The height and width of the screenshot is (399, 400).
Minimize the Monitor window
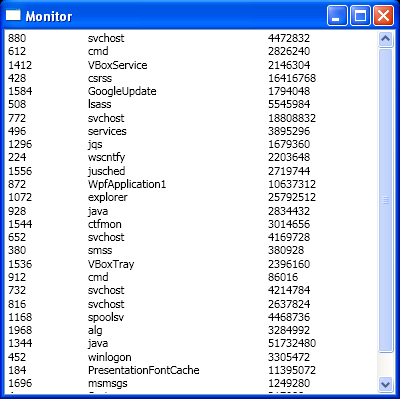(x=337, y=15)
